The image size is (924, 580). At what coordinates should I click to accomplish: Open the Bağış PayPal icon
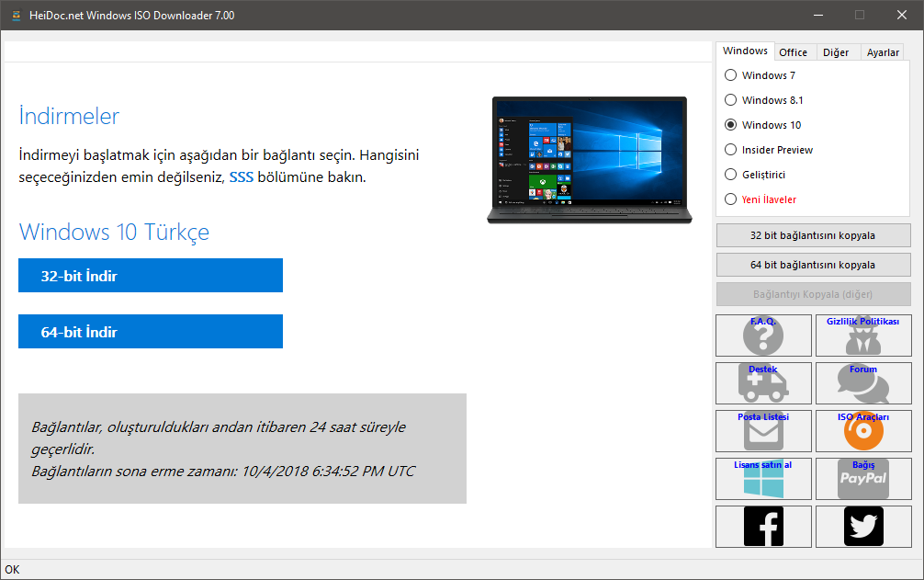(x=863, y=479)
